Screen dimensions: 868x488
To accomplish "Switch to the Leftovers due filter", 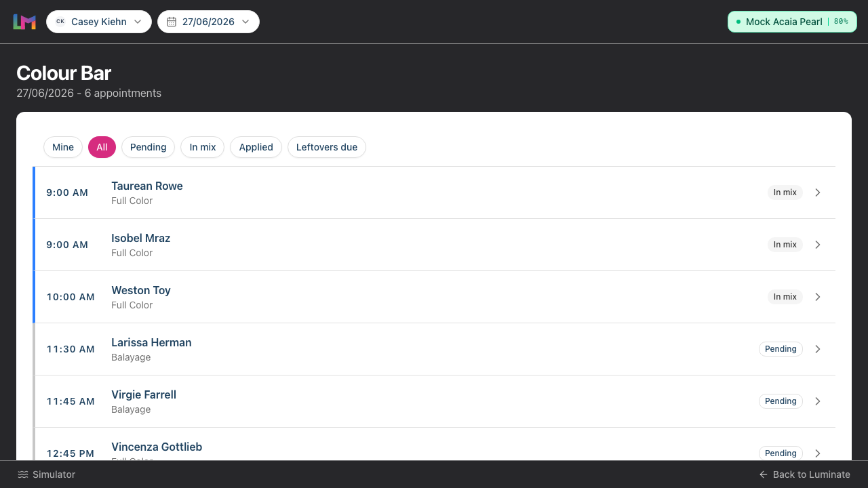I will click(x=327, y=147).
